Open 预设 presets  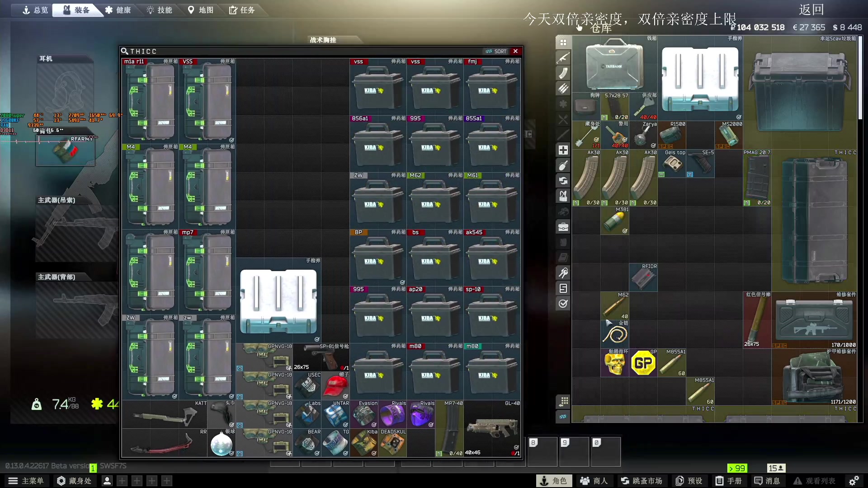(x=689, y=481)
